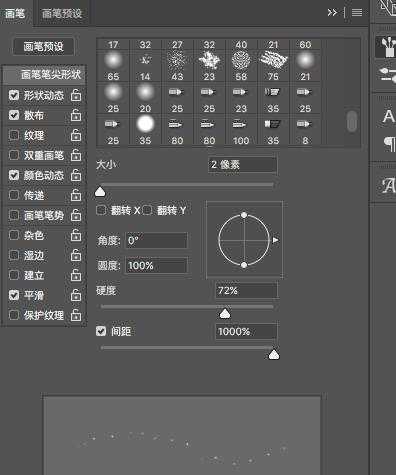The image size is (396, 475).
Task: Toggle the lock beside 纹理
Action: [76, 135]
